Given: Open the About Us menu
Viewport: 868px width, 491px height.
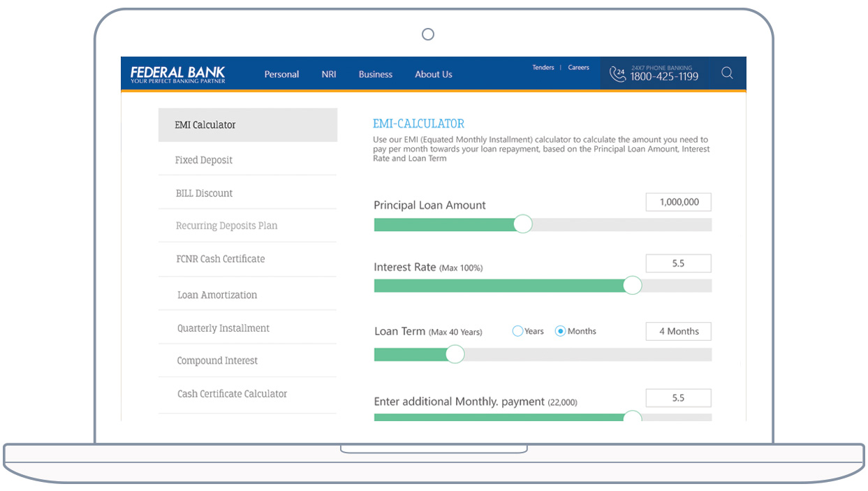Looking at the screenshot, I should [434, 75].
